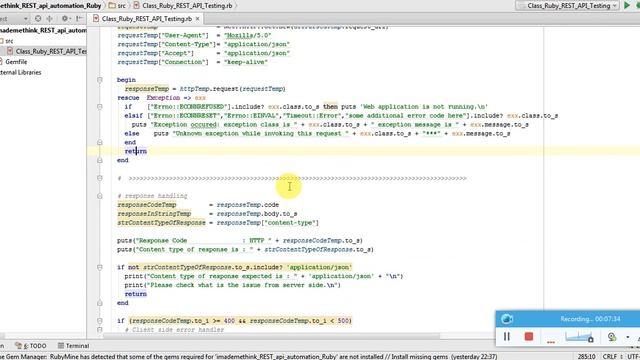Select the Class_Ruby_REST_API_Testing.rb editor tab
640x360 pixels.
point(146,19)
